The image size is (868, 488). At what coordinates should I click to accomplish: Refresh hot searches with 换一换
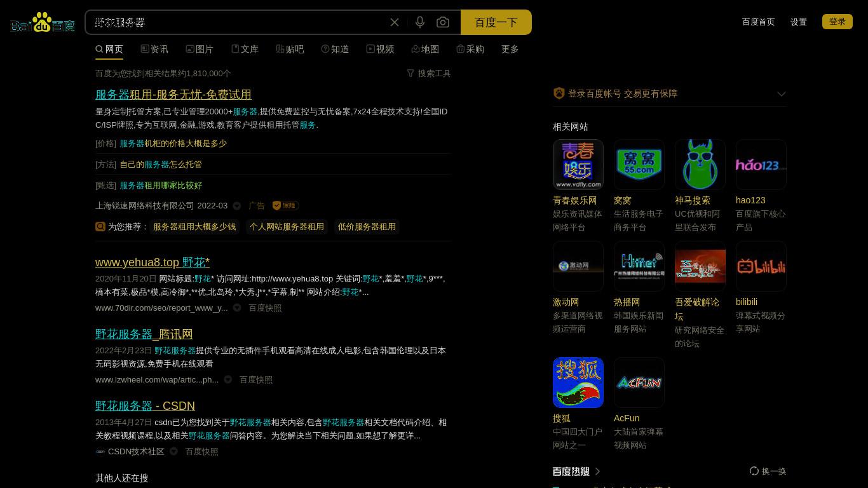point(768,471)
